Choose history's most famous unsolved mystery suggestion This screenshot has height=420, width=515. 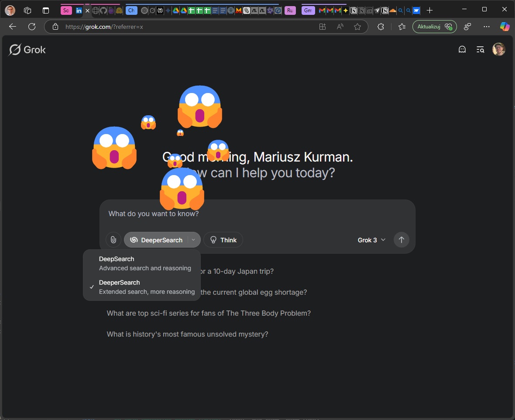[187, 334]
